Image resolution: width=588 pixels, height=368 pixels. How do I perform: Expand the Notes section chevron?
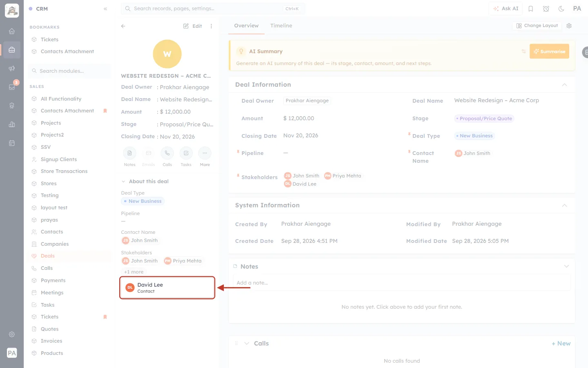coord(566,267)
